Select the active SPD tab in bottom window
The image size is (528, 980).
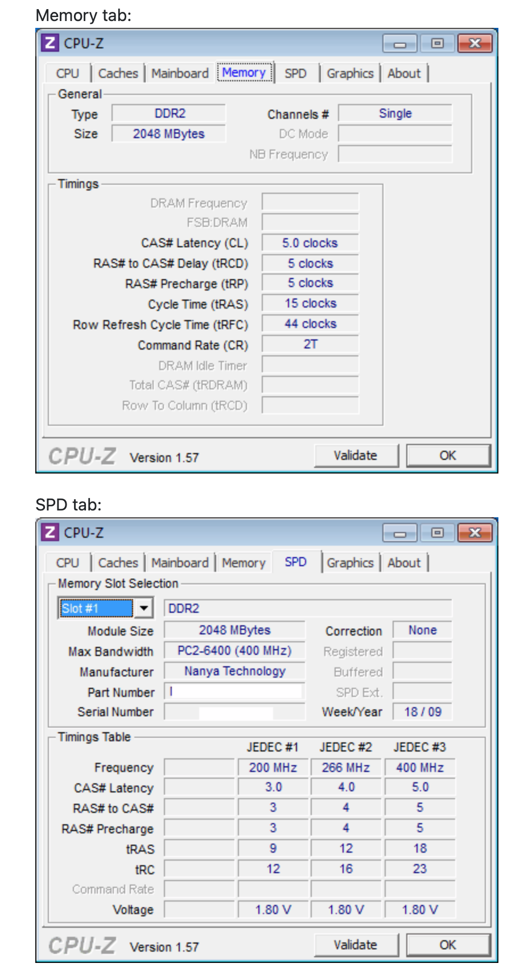click(x=296, y=562)
